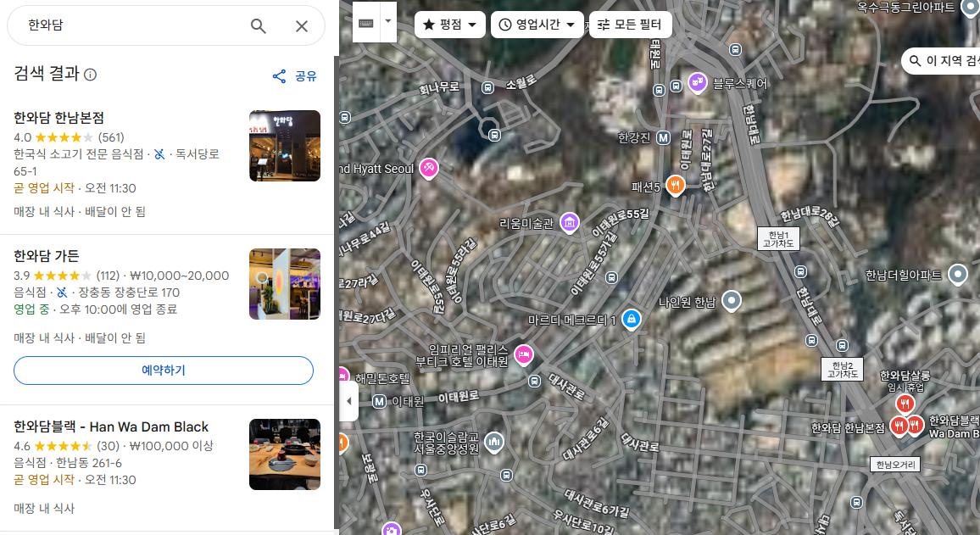980x535 pixels.
Task: Select the 임피리얼 팰리스 부티크 호텔 marker
Action: pos(524,354)
